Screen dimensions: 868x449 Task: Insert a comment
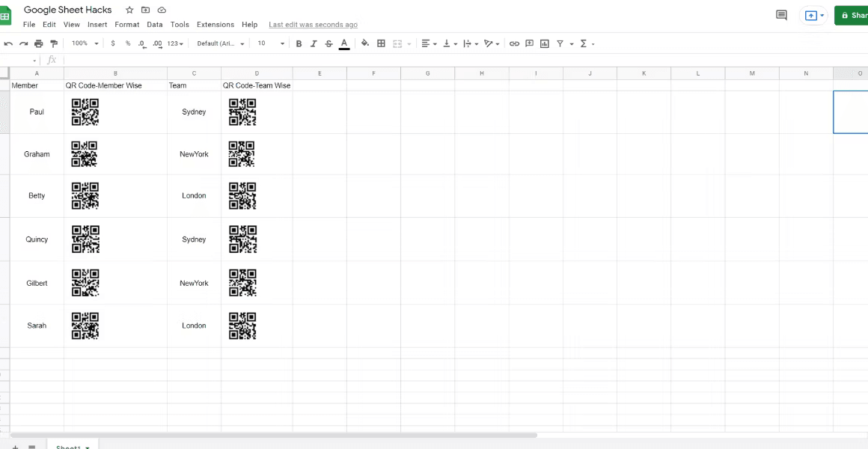(529, 43)
